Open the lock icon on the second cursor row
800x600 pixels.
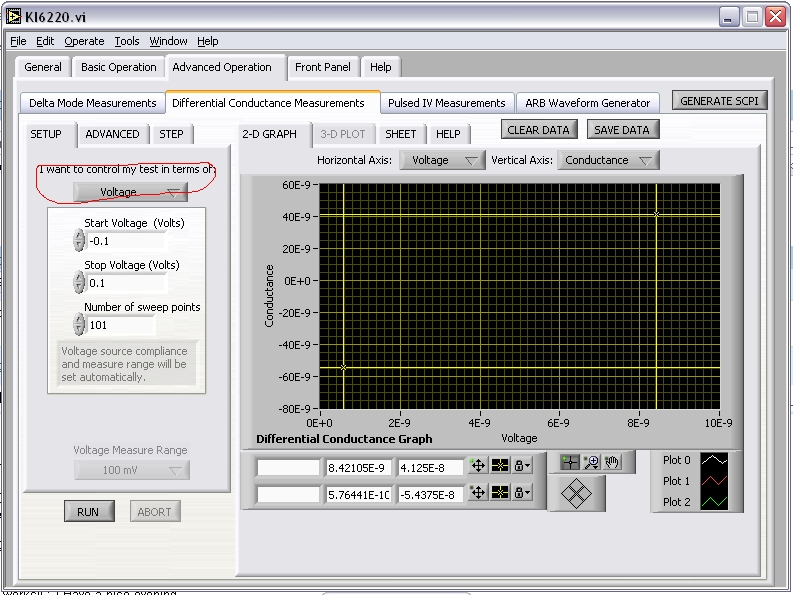point(521,491)
